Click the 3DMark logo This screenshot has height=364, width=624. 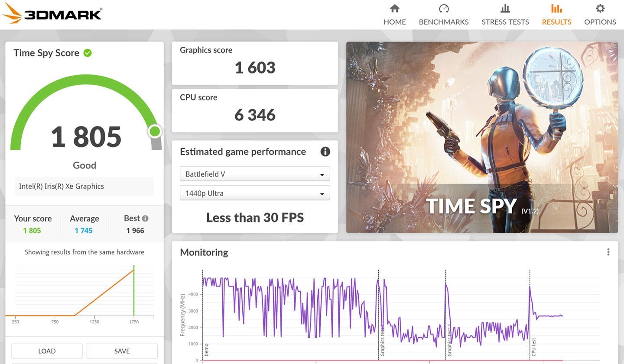[52, 14]
